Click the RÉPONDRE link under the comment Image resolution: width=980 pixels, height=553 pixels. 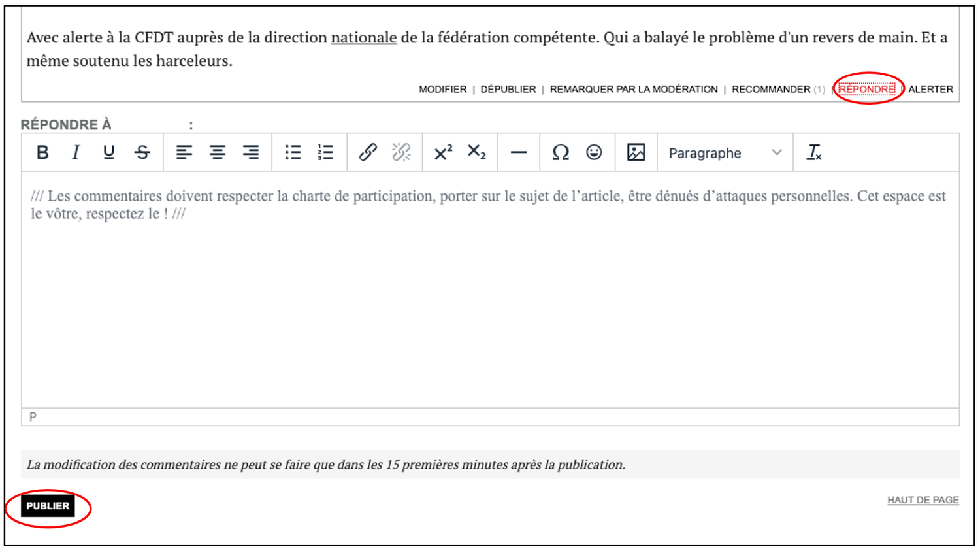[x=867, y=89]
